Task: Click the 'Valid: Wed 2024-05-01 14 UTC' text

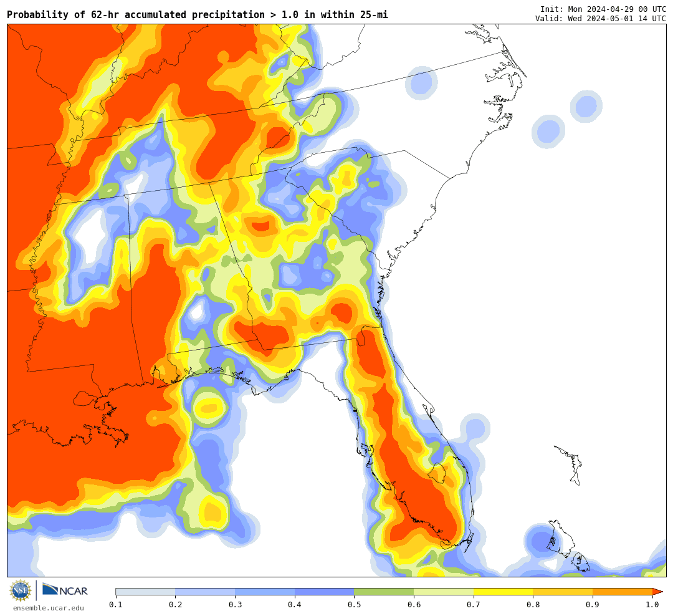Action: 601,19
